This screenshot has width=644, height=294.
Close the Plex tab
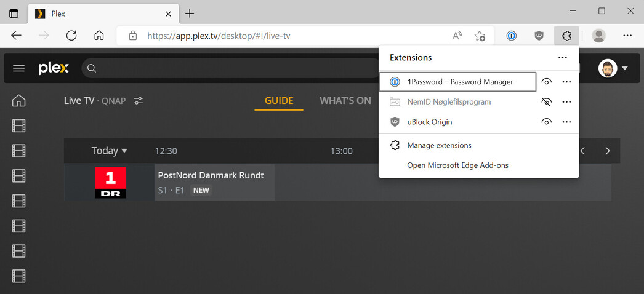coord(168,14)
